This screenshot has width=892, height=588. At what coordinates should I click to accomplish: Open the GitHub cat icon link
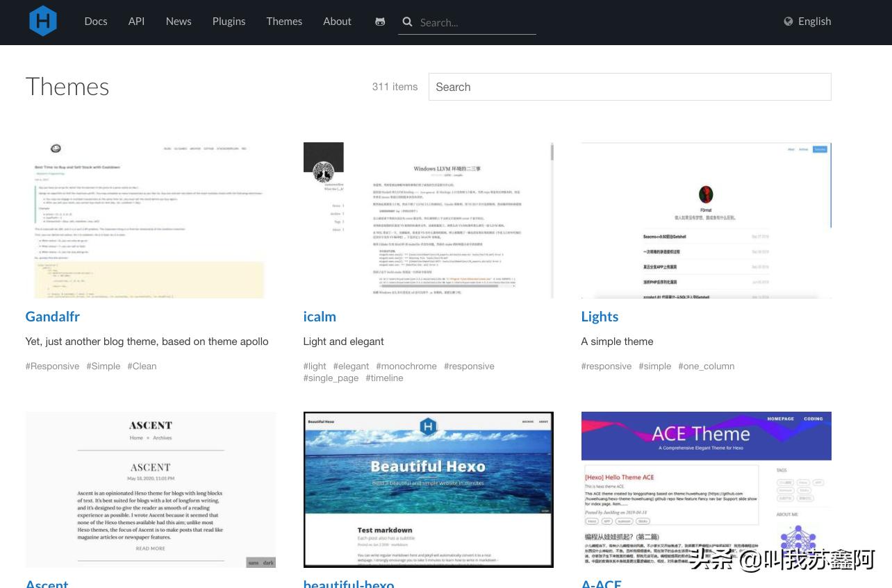(x=380, y=22)
